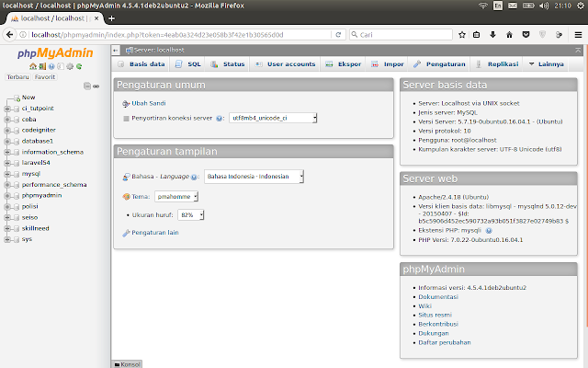The width and height of the screenshot is (588, 368).
Task: Open the Ekspor tab
Action: [x=344, y=64]
